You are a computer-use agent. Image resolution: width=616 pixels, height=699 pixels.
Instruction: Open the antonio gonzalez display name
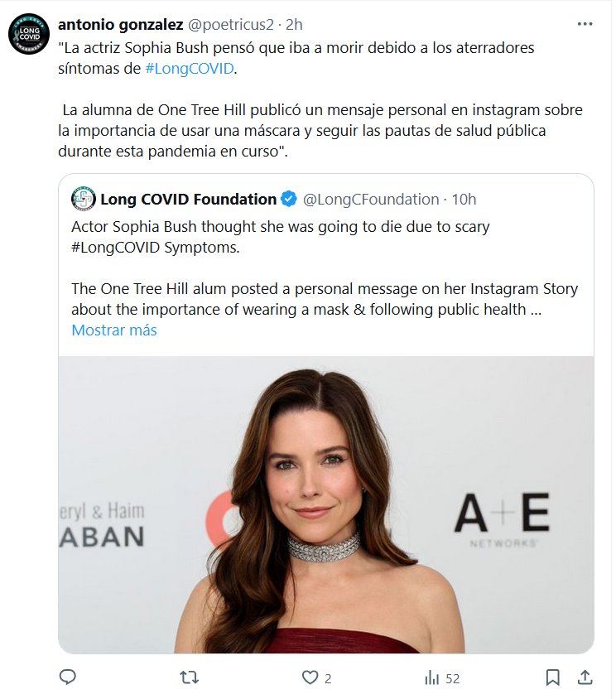click(121, 25)
